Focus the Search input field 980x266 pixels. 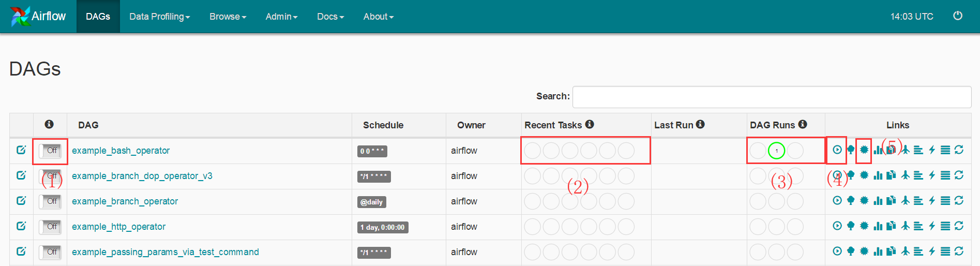pos(772,97)
